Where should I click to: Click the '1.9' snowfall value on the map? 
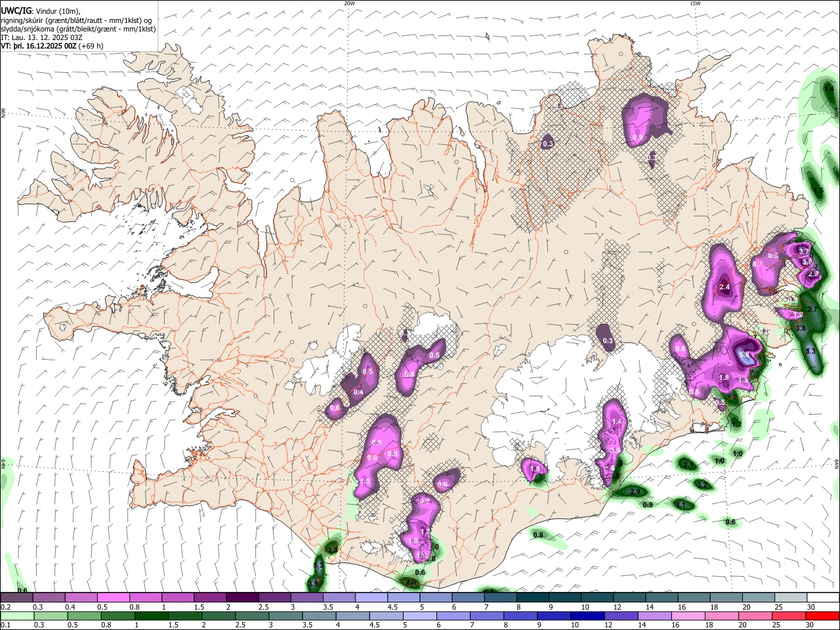(x=366, y=482)
